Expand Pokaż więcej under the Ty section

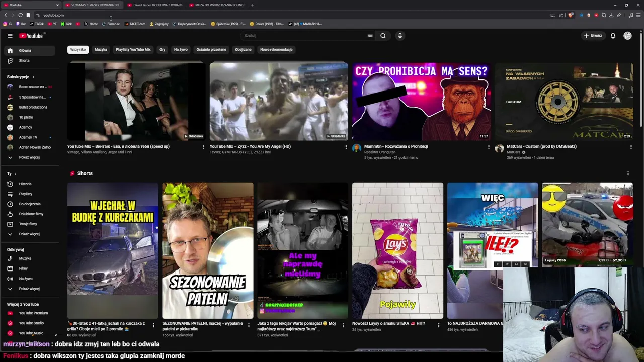tap(30, 234)
